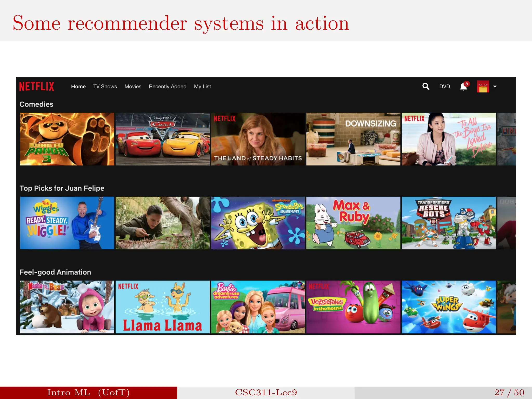Open VeggieTales in the House tile
The width and height of the screenshot is (532, 399).
[x=353, y=307]
